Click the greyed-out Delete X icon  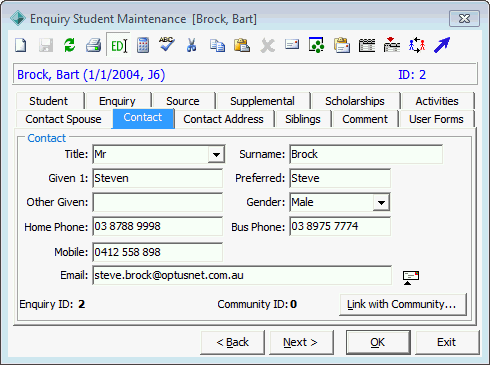click(x=267, y=46)
